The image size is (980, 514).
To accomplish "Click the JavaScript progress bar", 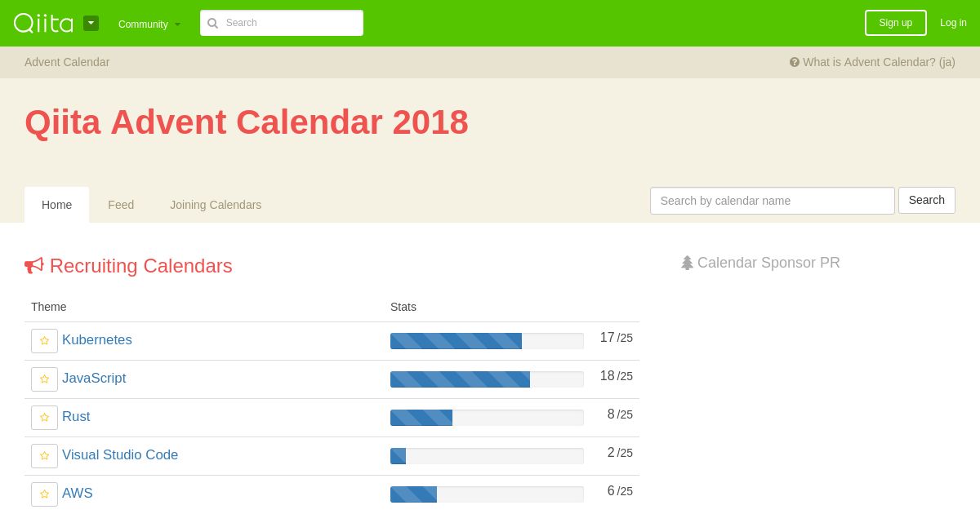I will click(487, 379).
